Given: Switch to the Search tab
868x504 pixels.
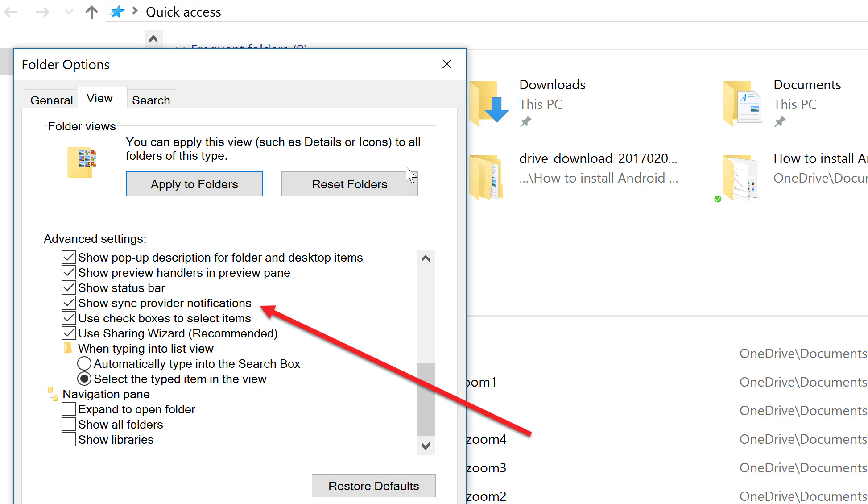Looking at the screenshot, I should pyautogui.click(x=151, y=100).
